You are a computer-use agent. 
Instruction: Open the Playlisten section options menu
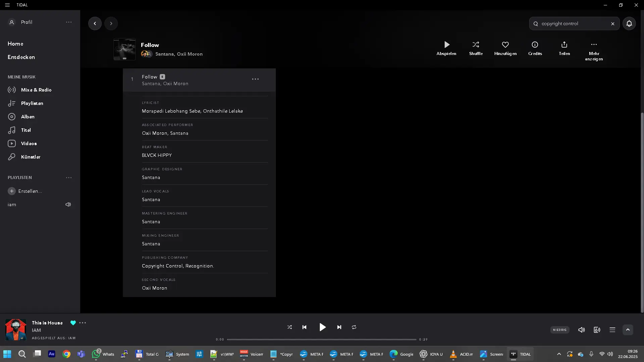(69, 178)
